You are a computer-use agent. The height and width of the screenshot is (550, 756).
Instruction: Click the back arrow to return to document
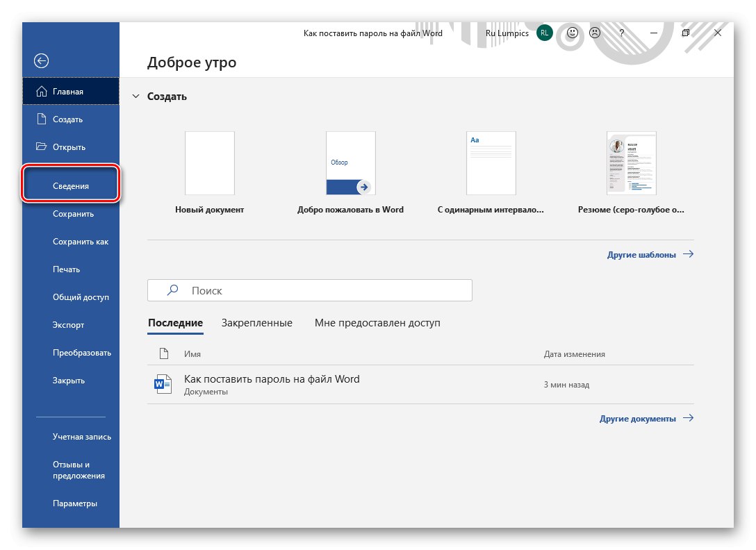tap(42, 60)
